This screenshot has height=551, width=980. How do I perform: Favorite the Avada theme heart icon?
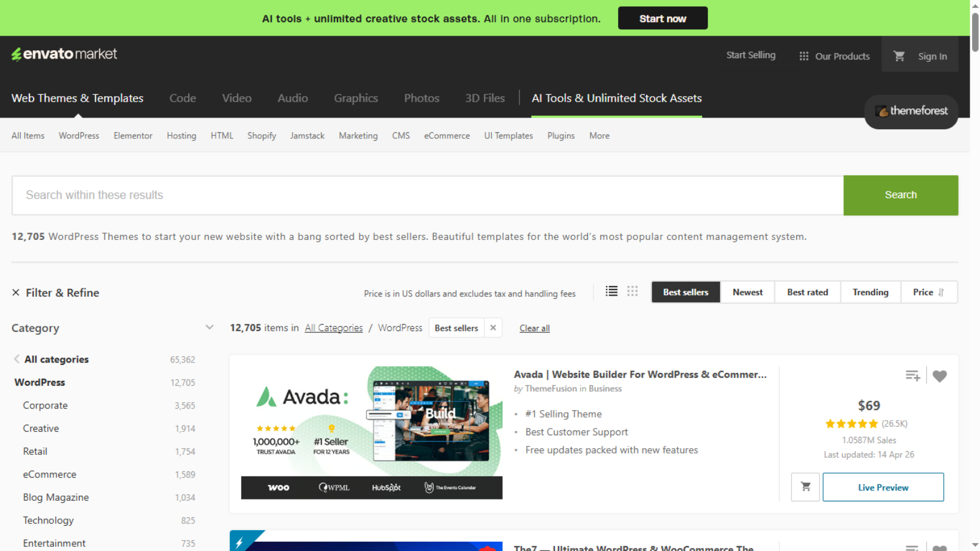[x=940, y=376]
